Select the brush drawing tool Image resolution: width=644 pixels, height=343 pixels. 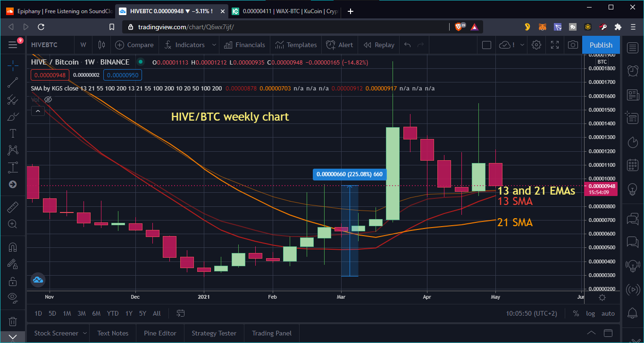13,116
